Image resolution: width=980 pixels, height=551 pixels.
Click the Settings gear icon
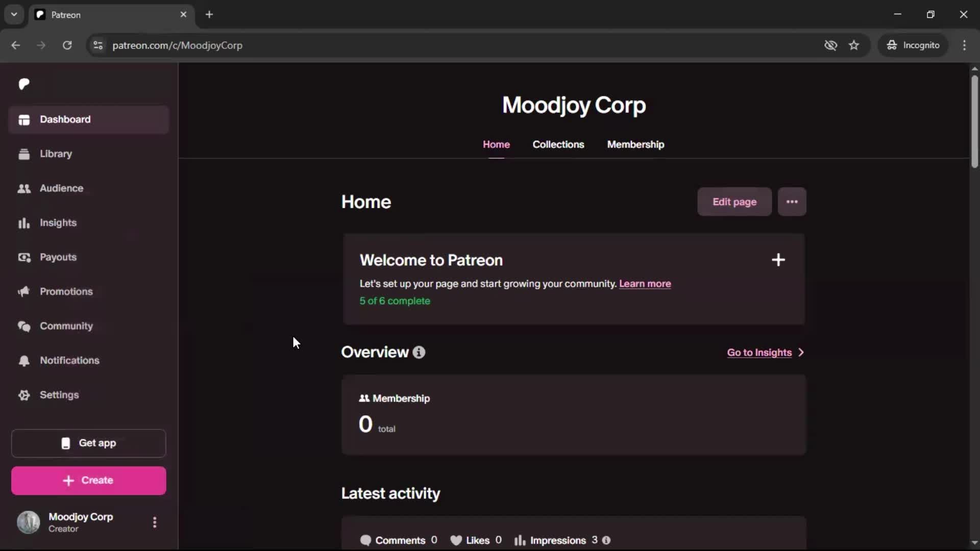24,395
